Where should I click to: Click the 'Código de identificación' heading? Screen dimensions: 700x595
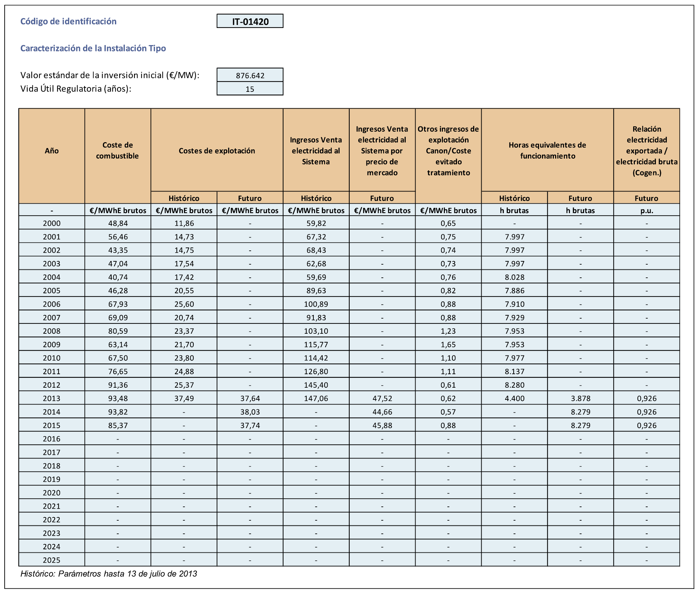tap(68, 21)
